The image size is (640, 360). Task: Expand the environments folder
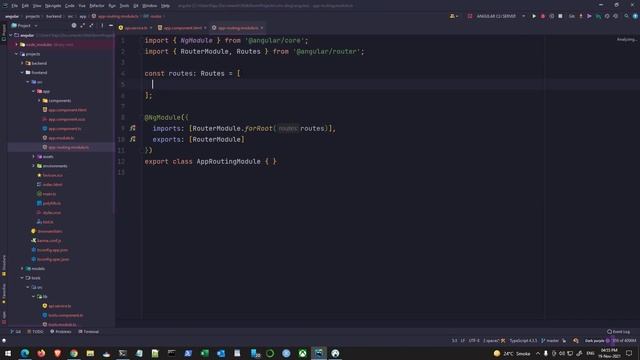(33, 166)
